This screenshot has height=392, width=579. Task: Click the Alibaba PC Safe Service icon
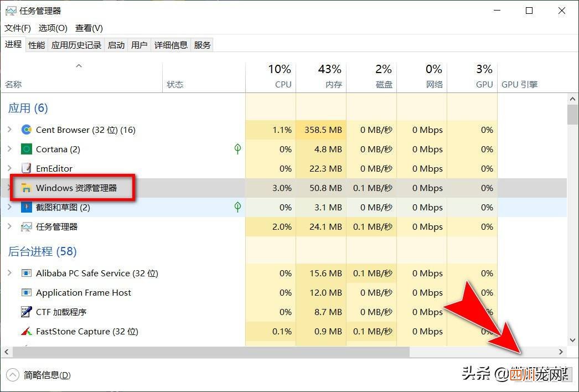26,273
